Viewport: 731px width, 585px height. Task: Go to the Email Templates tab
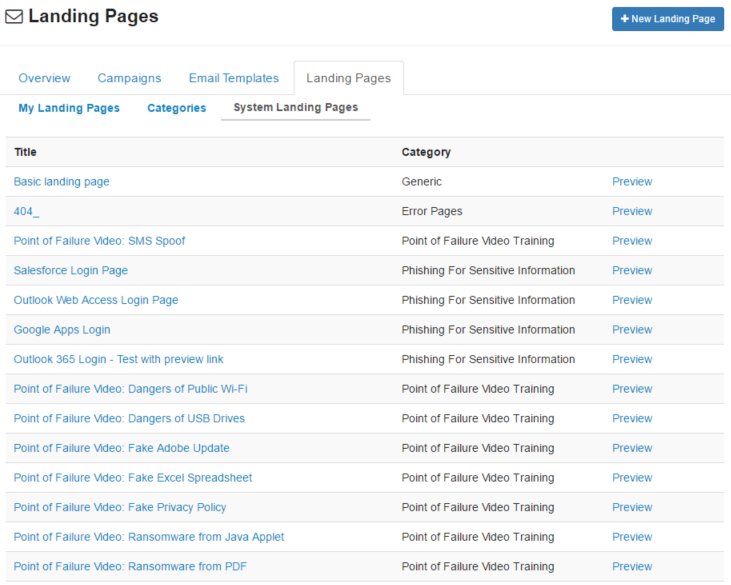234,78
